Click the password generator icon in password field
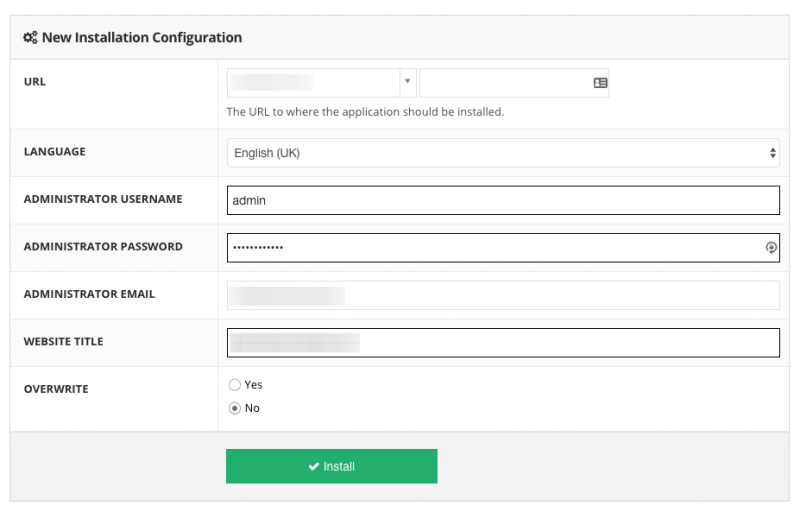This screenshot has height=512, width=800. point(771,248)
